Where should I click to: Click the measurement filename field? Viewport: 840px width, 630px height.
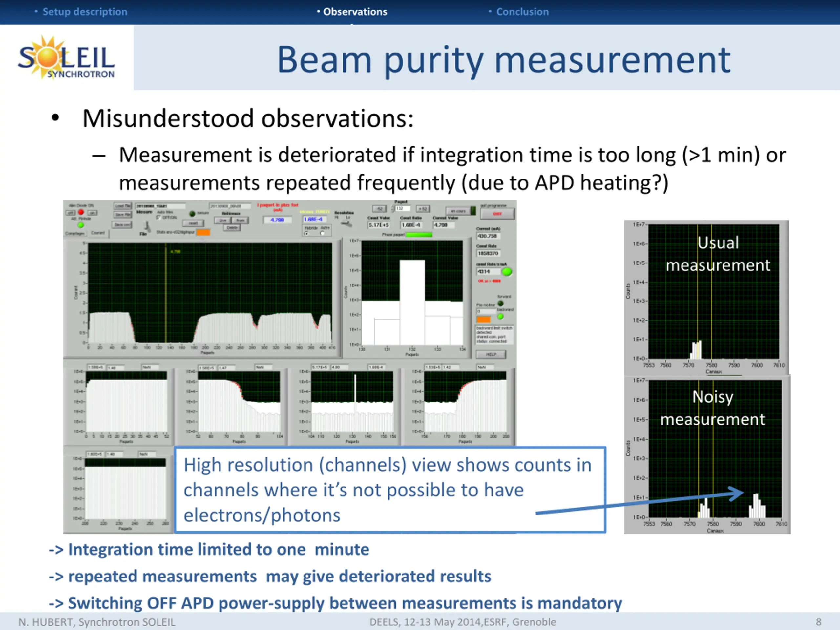pos(161,206)
